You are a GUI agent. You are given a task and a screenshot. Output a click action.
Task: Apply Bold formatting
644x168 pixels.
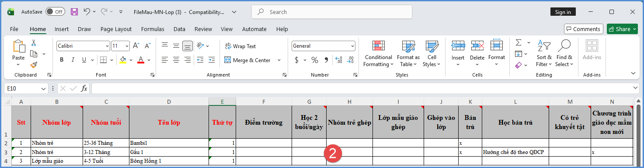click(x=62, y=60)
